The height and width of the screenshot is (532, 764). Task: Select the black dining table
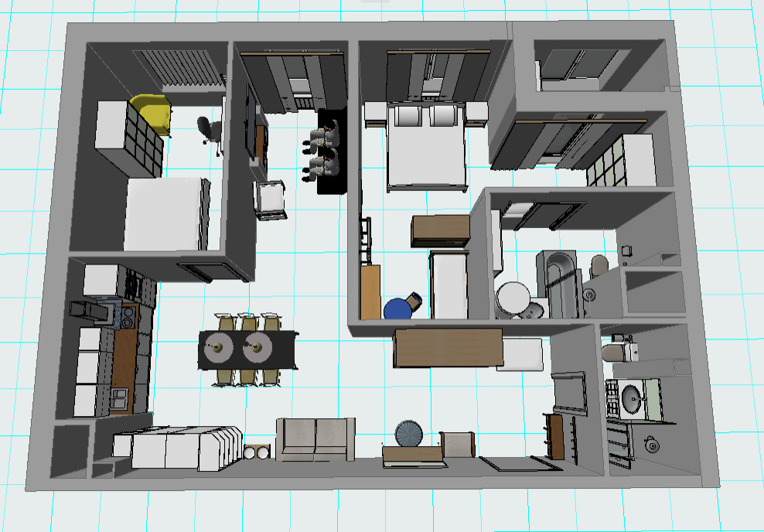pos(247,349)
